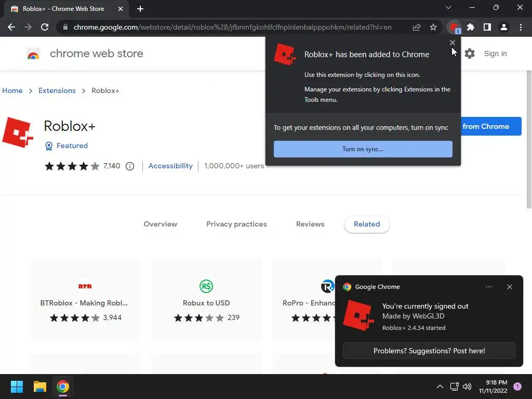Reload the current page
This screenshot has height=399, width=532.
pos(45,27)
